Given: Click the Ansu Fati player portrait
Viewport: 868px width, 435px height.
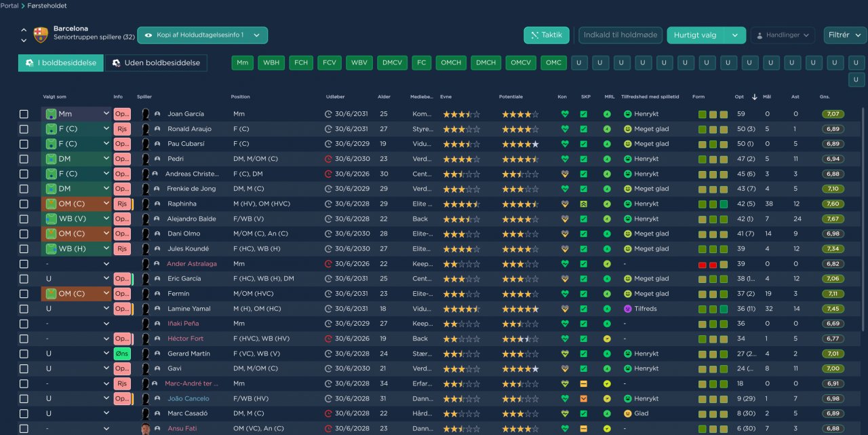Looking at the screenshot, I should [146, 429].
